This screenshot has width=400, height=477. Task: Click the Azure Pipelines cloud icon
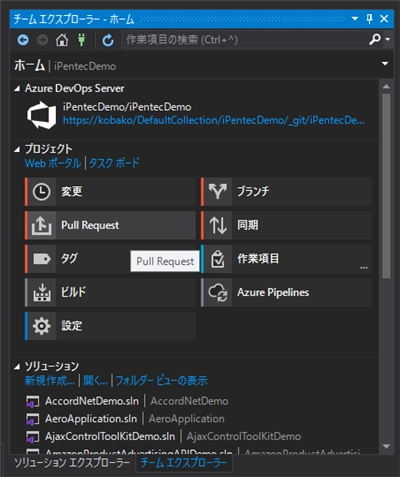click(218, 293)
